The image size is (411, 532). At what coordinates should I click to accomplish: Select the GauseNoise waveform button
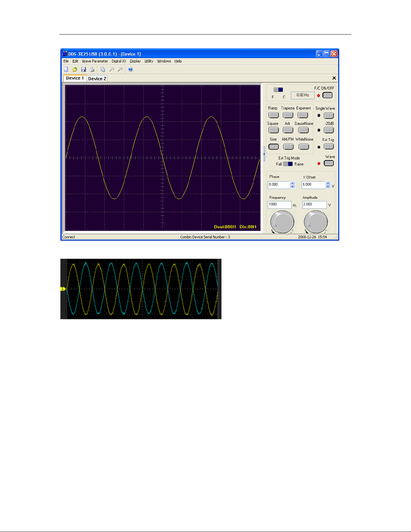click(303, 130)
